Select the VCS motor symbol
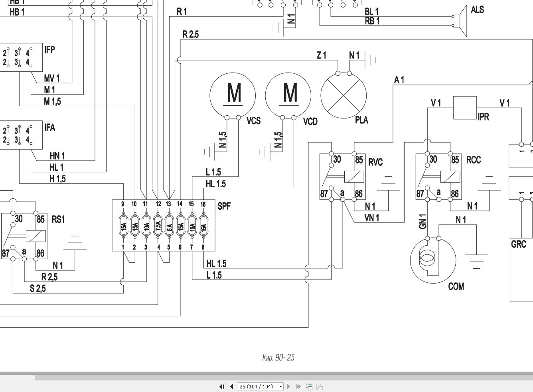The image size is (533, 392). (232, 95)
